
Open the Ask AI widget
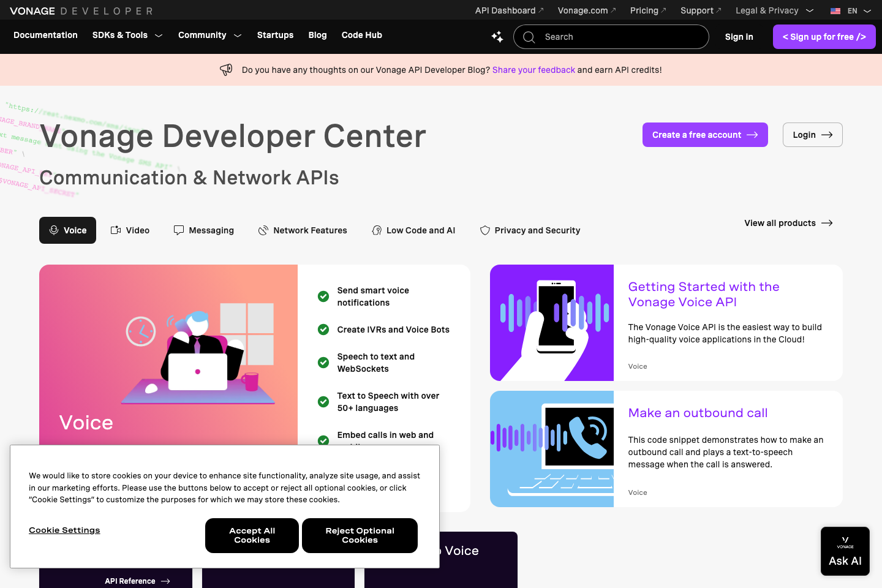(x=845, y=551)
